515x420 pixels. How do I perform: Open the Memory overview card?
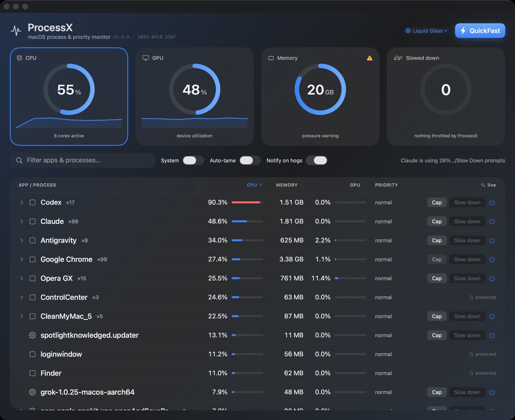(x=320, y=97)
